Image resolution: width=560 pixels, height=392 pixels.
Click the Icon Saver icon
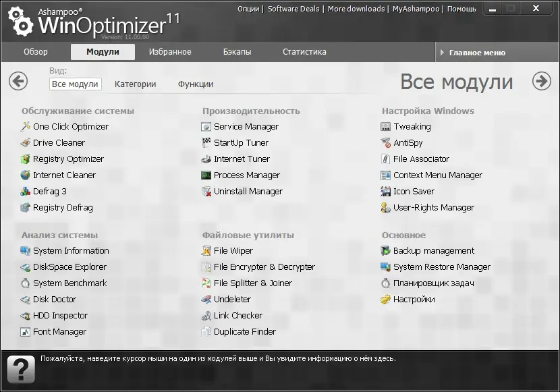(386, 192)
